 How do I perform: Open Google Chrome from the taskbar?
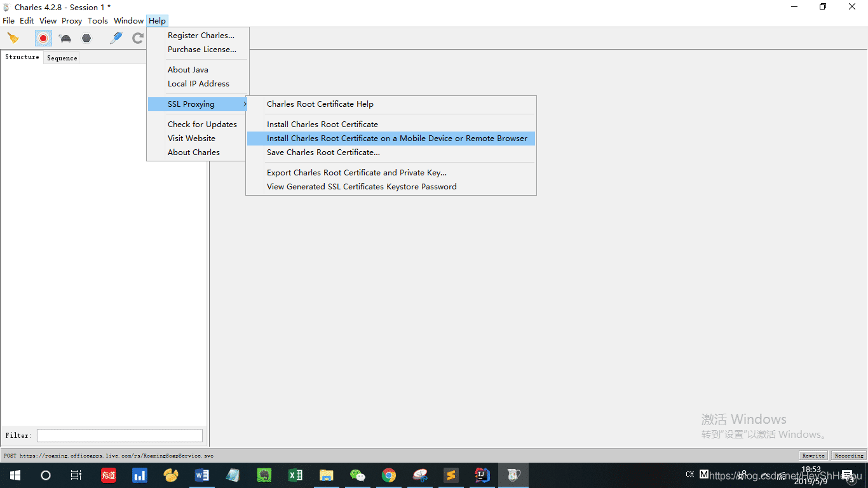389,475
